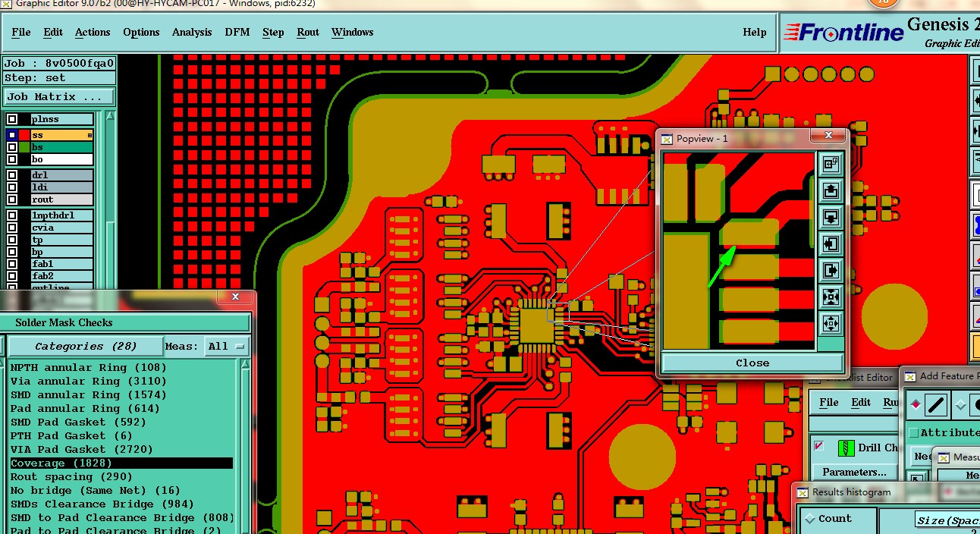Image resolution: width=980 pixels, height=534 pixels.
Task: Open the Options menu
Action: [x=141, y=32]
